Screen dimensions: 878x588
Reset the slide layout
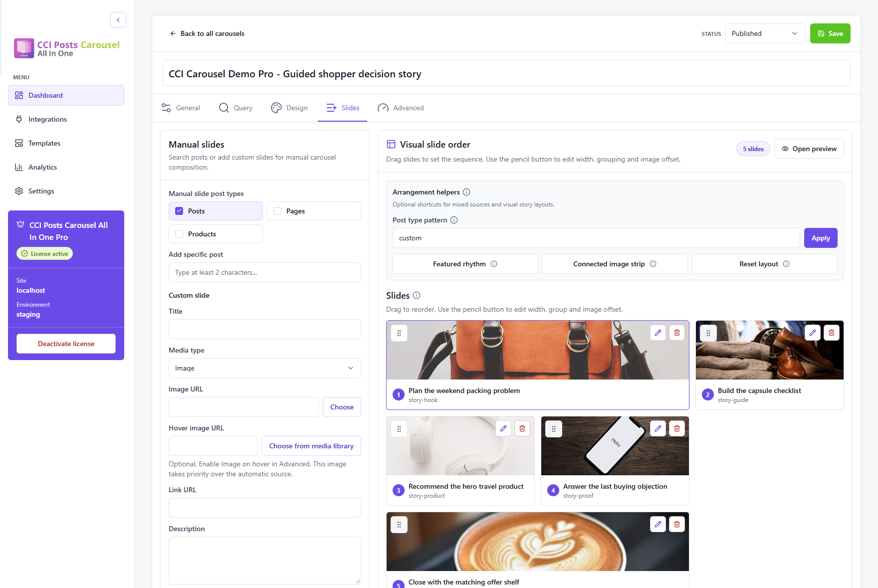click(x=764, y=264)
